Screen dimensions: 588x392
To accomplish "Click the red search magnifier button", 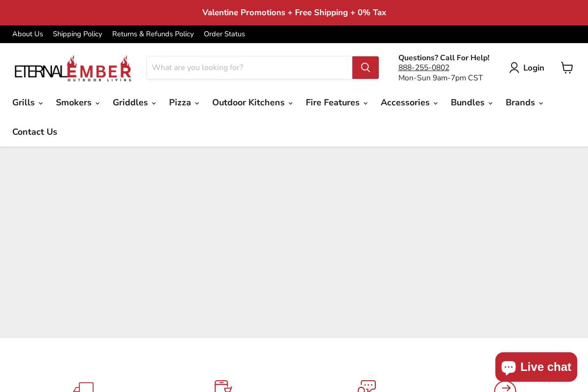I will [366, 68].
